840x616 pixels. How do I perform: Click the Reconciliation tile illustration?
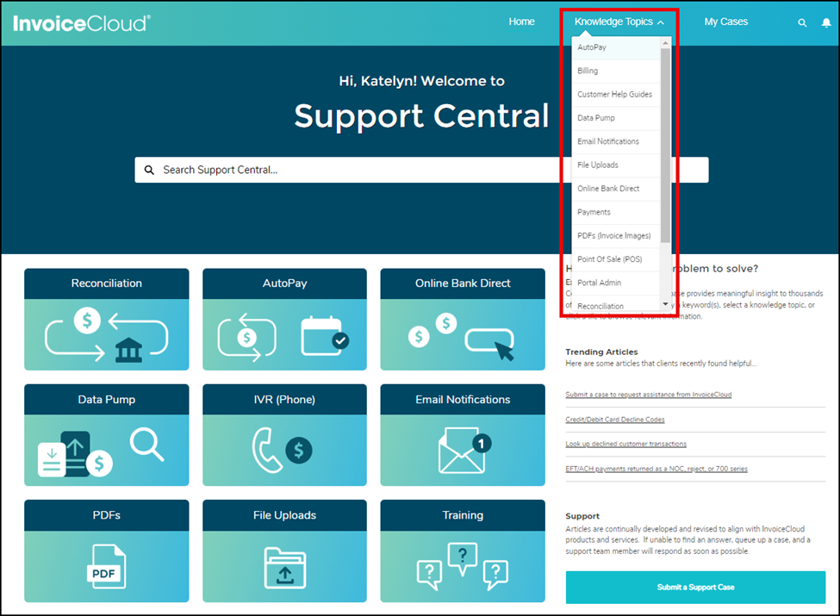click(107, 335)
